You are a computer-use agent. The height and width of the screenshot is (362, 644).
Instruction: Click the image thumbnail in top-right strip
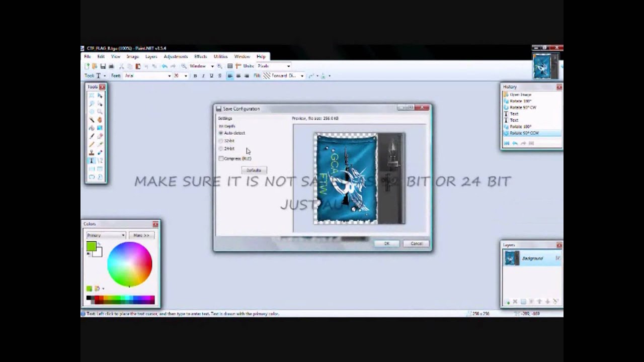click(x=545, y=65)
